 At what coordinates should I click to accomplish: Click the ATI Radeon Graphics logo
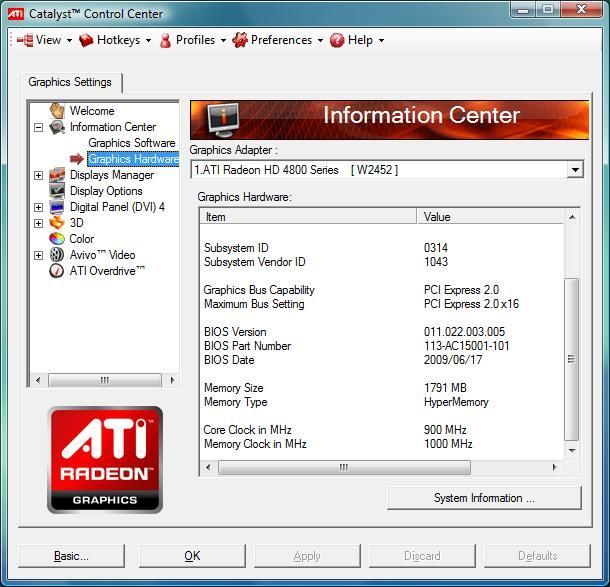(x=105, y=460)
